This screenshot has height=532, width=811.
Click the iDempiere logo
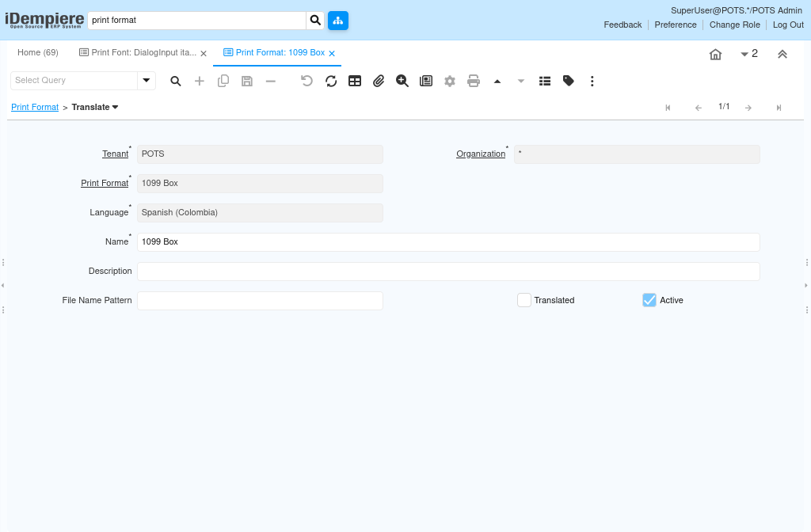point(44,20)
